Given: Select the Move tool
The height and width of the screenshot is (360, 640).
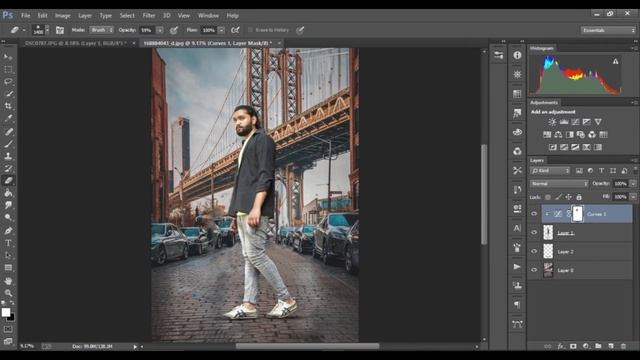Looking at the screenshot, I should 8,57.
